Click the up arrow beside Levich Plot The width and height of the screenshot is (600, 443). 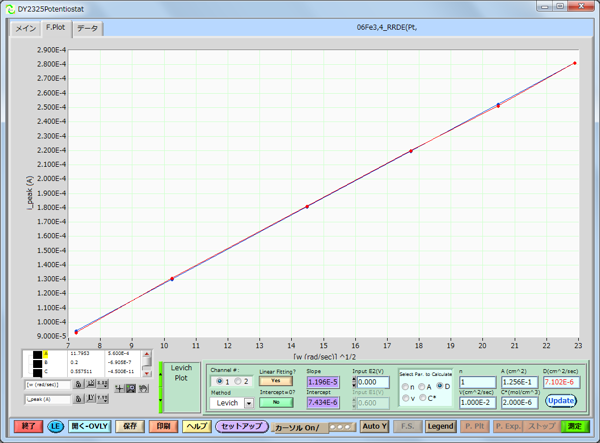pyautogui.click(x=161, y=374)
